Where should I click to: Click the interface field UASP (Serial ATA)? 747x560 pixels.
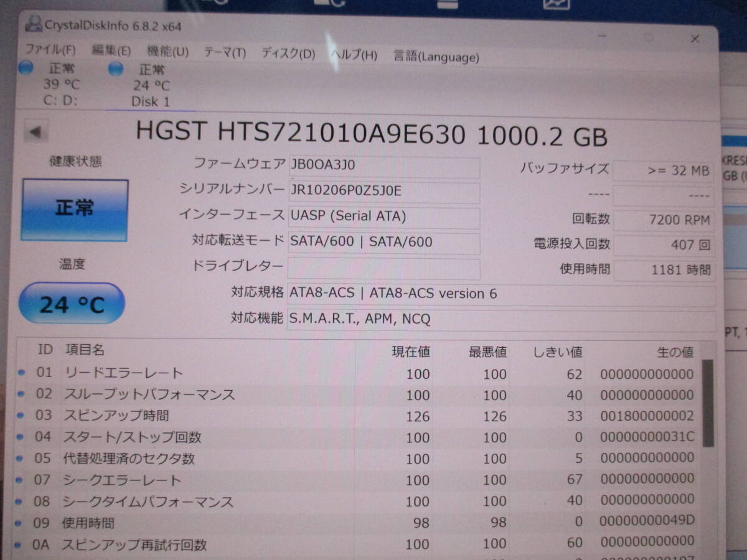pyautogui.click(x=383, y=218)
